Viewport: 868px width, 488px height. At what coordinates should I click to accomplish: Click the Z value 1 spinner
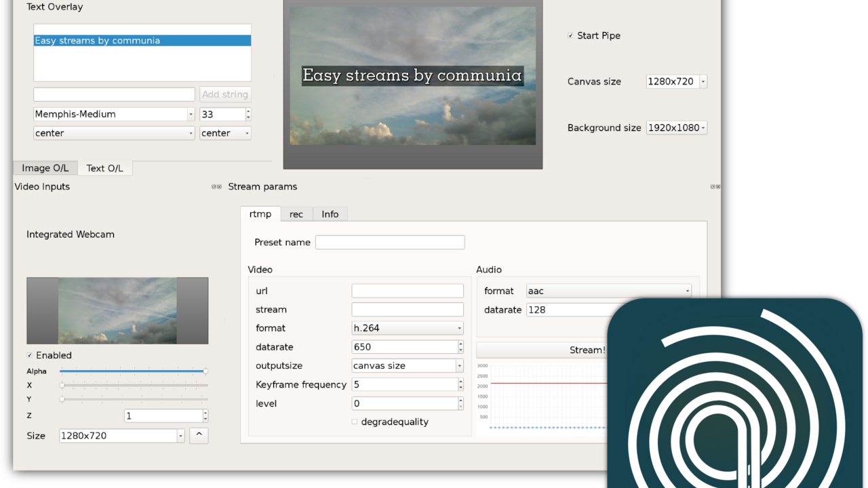click(166, 415)
